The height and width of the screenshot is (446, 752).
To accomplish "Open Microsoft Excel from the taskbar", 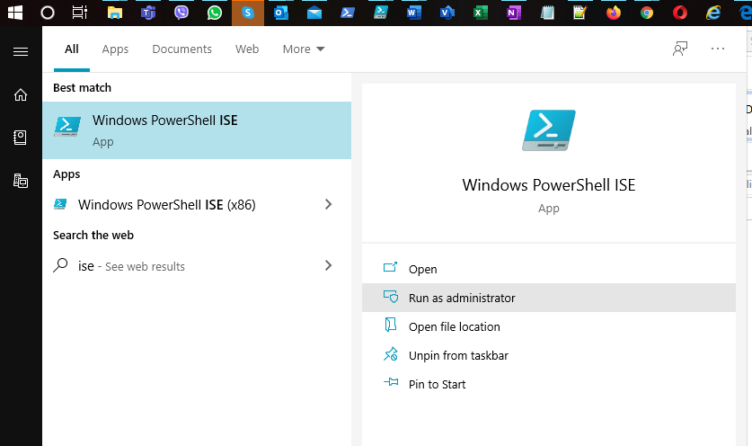I will [480, 13].
